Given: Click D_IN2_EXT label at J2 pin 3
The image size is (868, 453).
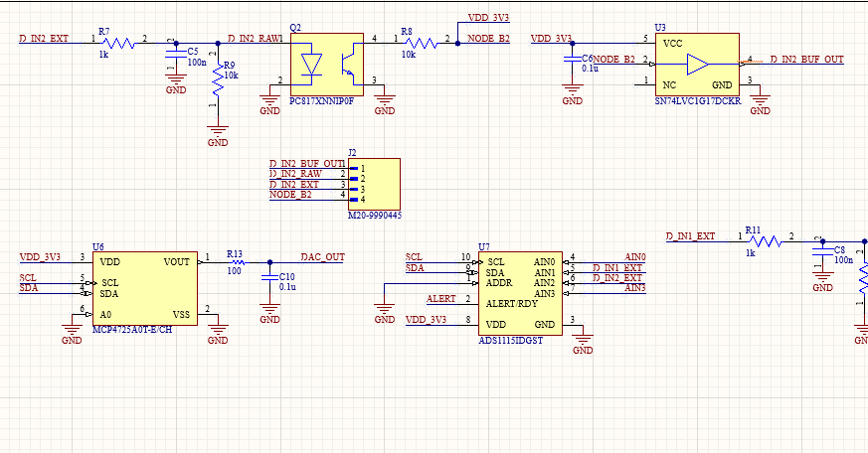Looking at the screenshot, I should click(294, 184).
